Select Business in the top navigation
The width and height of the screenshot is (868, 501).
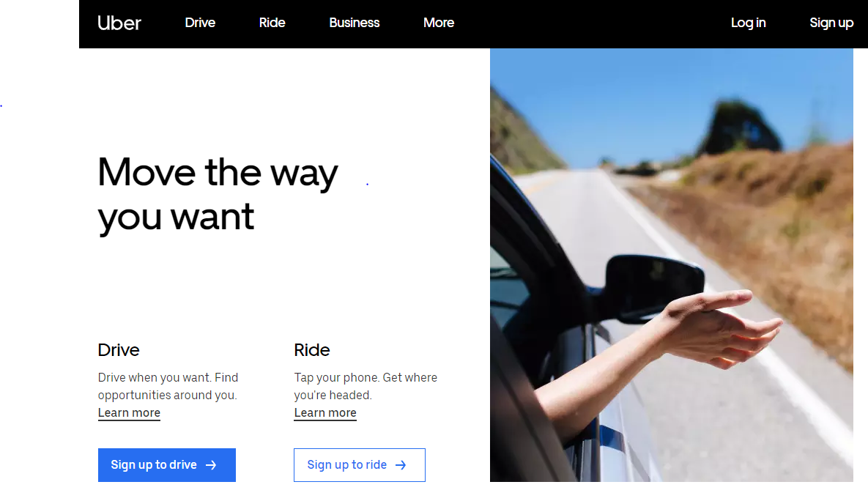(355, 23)
